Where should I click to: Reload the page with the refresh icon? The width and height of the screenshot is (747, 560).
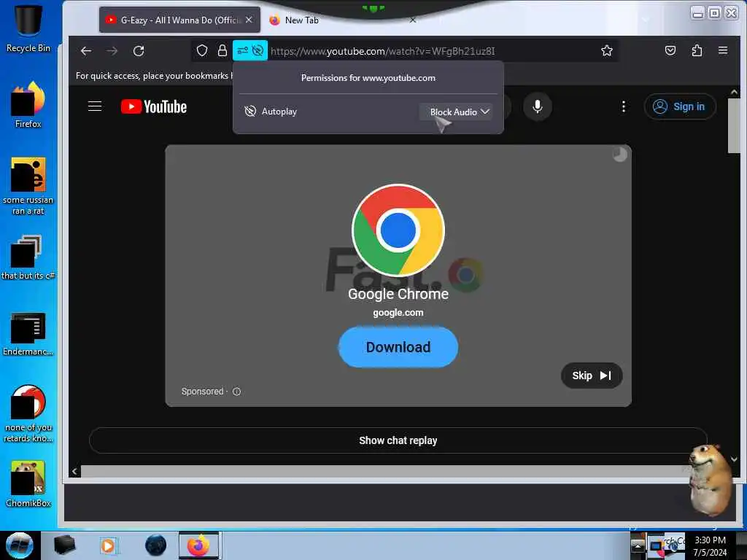[x=138, y=50]
